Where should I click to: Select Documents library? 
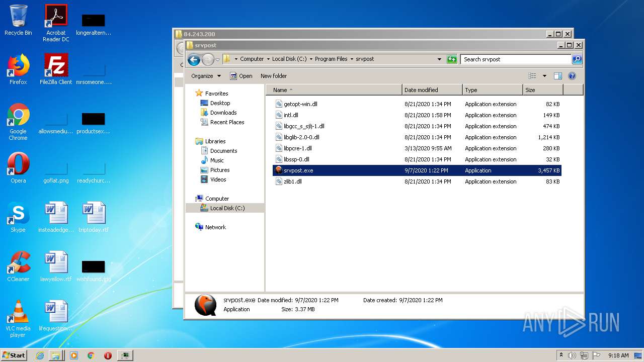[x=223, y=151]
